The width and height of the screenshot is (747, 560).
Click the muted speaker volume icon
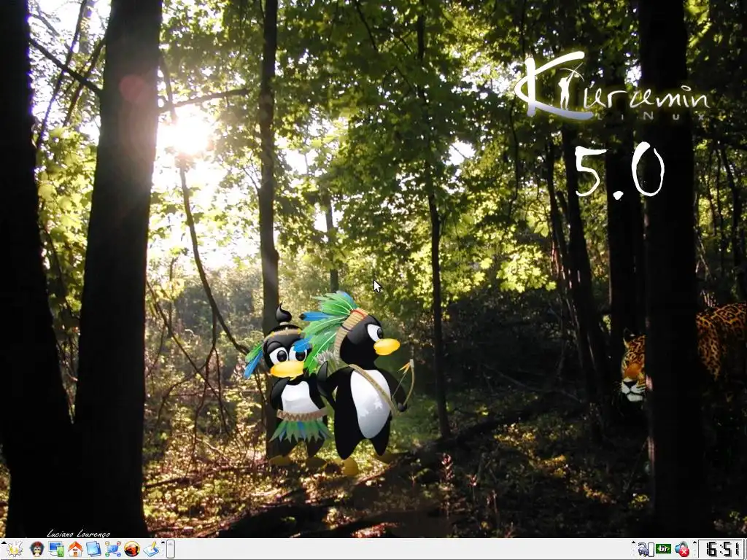(682, 549)
